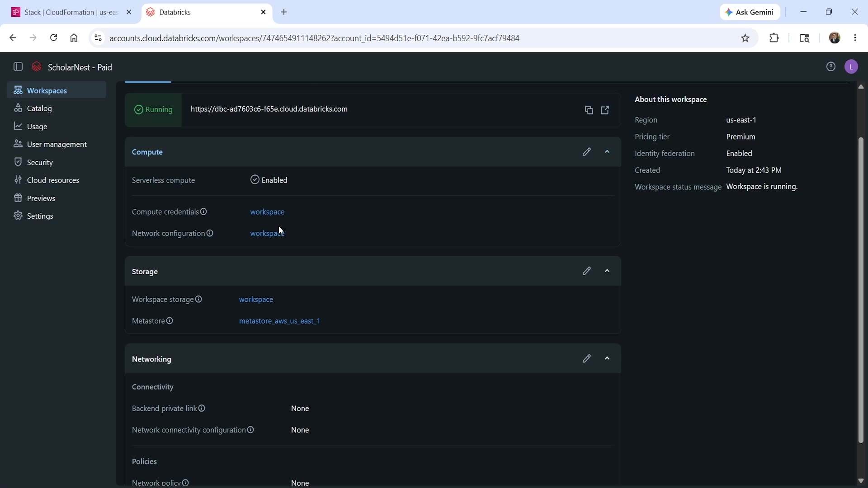Viewport: 868px width, 488px height.
Task: Open Network configuration workspace link
Action: point(267,234)
